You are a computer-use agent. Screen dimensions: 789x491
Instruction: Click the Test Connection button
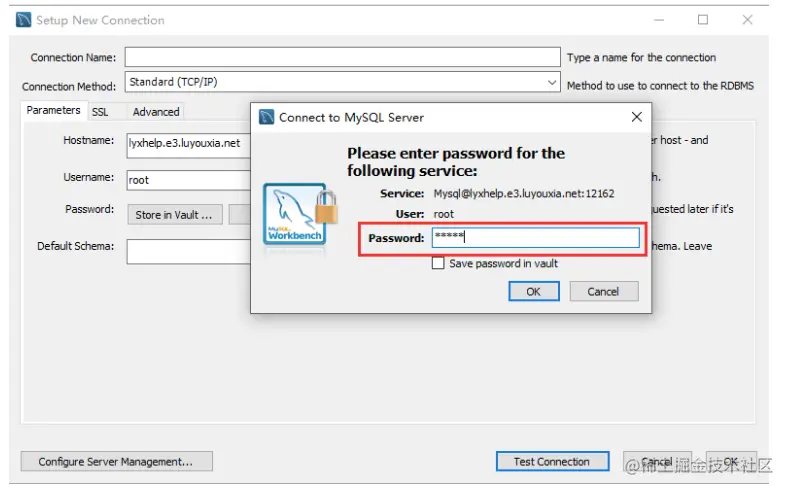[x=552, y=461]
